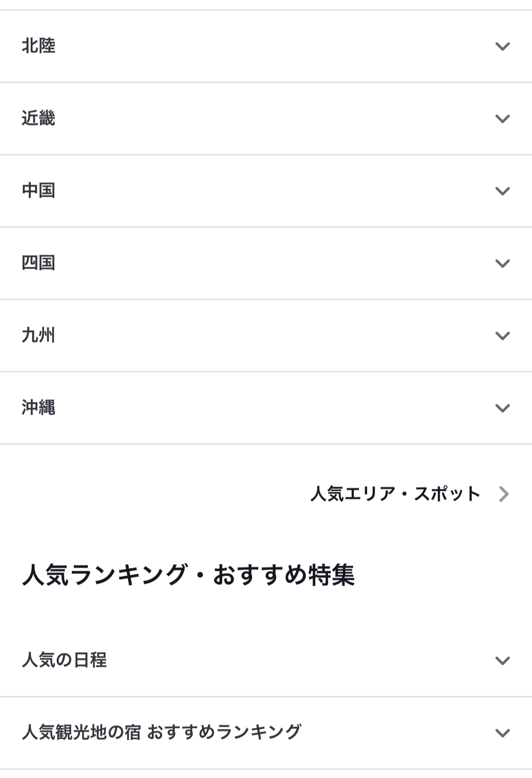Click the chevron beside 人気観光地の宿 おすすめランキング

tap(502, 733)
